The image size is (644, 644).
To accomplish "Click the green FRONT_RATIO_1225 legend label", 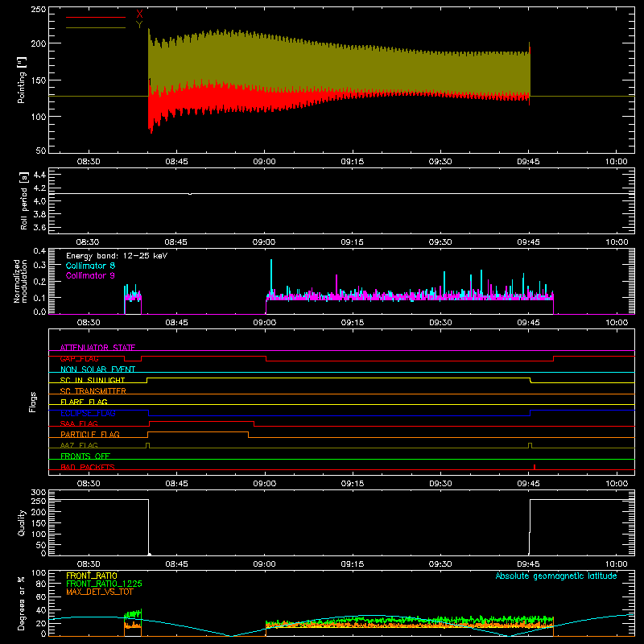I will (105, 584).
